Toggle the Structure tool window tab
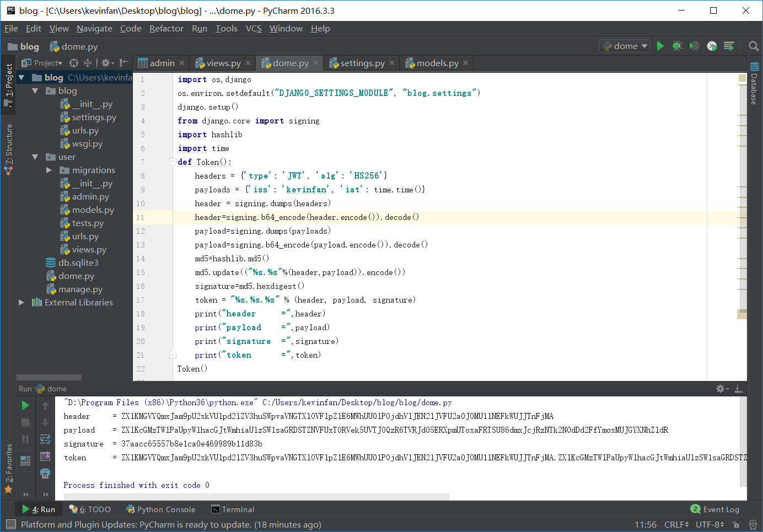Image resolution: width=763 pixels, height=532 pixels. (x=8, y=149)
